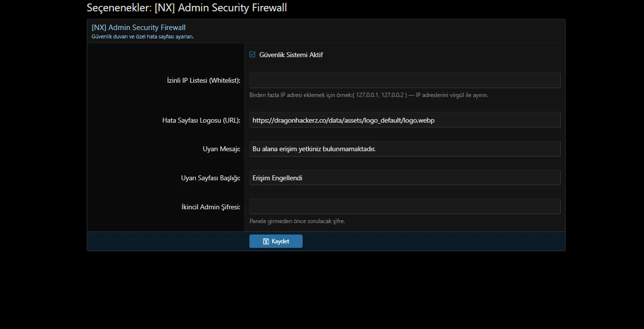Focus the İkincil Admin Şifresi password field
Screen dimensions: 644x329
(405, 206)
